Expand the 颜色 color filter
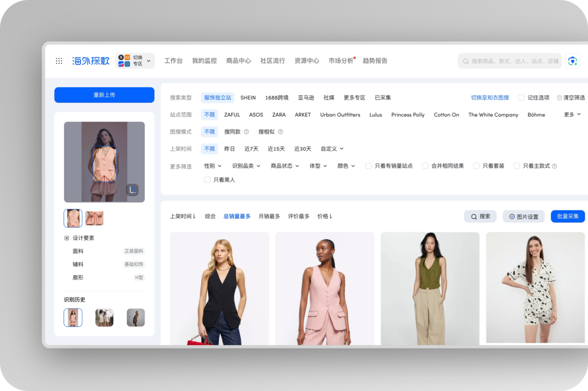The image size is (588, 391). [346, 166]
